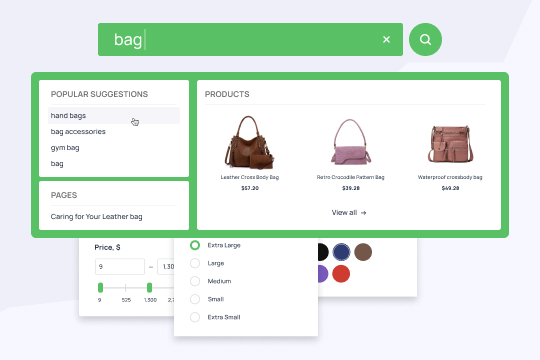Clear the search field with the X icon
Viewport: 540px width, 360px height.
pos(386,40)
